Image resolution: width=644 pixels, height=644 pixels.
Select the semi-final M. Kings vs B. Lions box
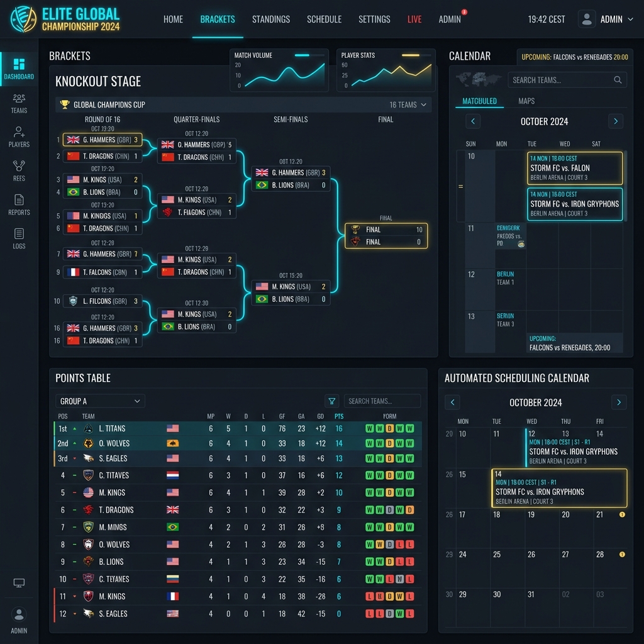pyautogui.click(x=291, y=293)
